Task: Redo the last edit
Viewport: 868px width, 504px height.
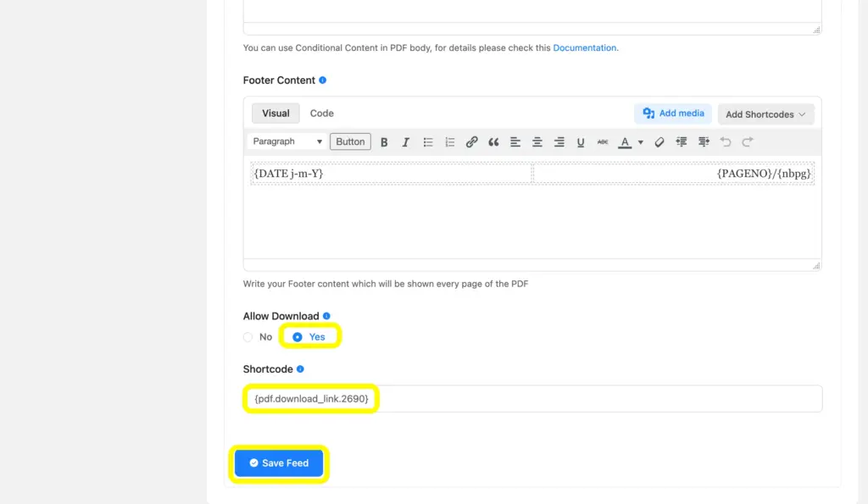Action: 748,142
